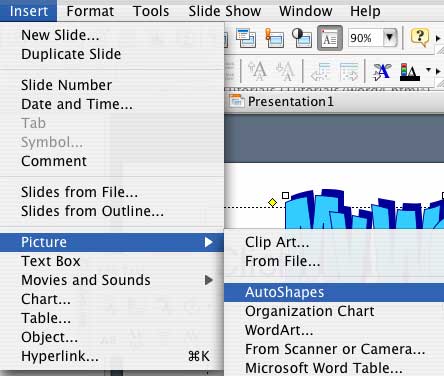Click the Slide Layout toolbar icon
The width and height of the screenshot is (444, 376).
pyautogui.click(x=246, y=38)
